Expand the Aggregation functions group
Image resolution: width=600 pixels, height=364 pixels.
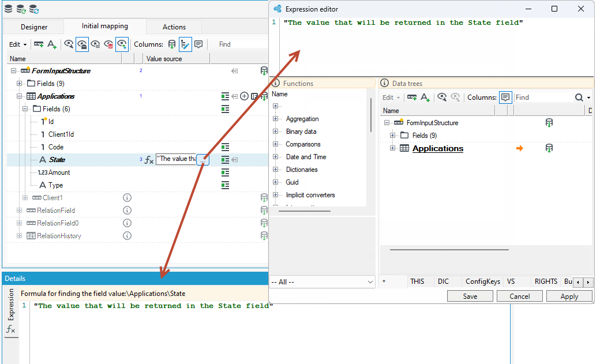coord(275,119)
